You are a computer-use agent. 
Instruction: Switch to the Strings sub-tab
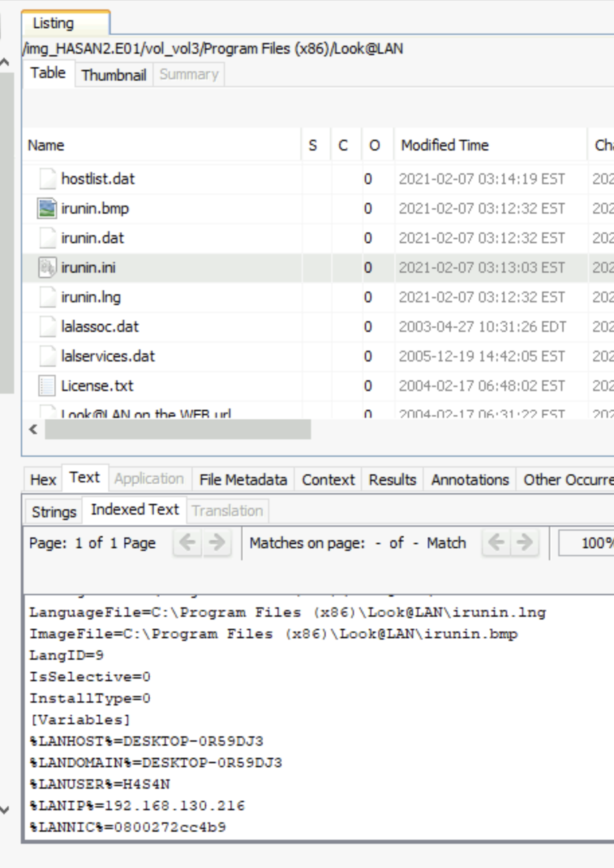point(54,512)
